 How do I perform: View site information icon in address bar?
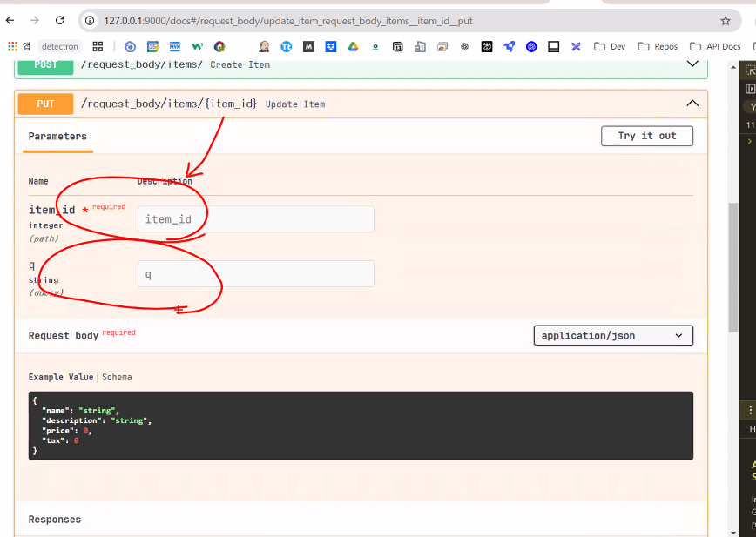pos(90,21)
